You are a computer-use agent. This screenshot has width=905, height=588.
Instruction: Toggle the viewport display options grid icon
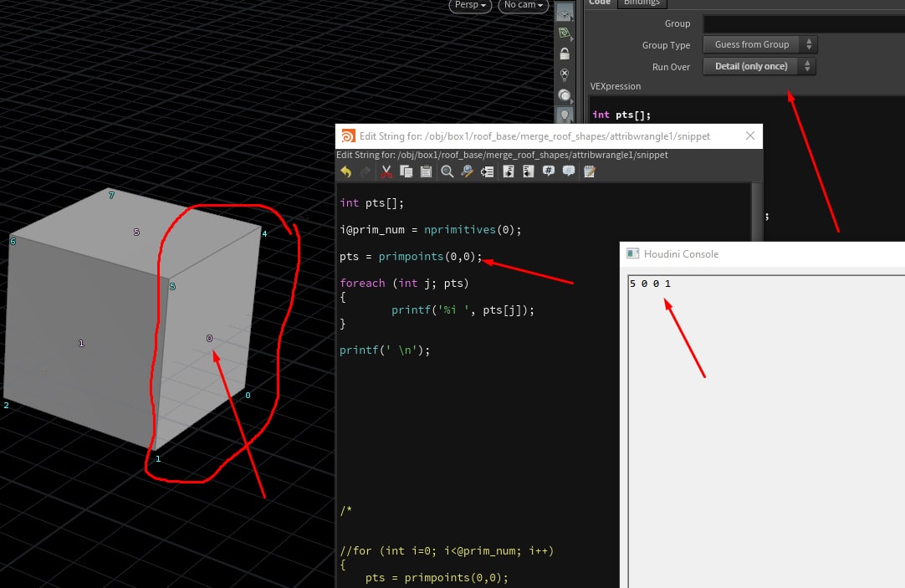click(x=565, y=14)
